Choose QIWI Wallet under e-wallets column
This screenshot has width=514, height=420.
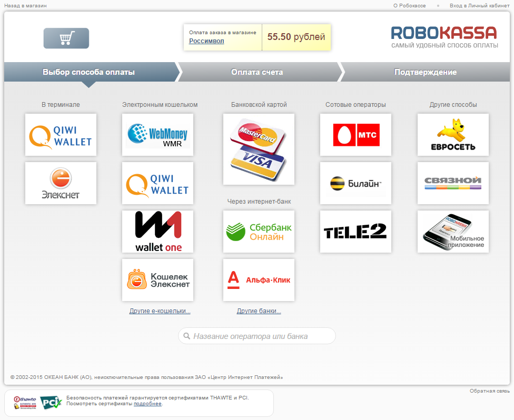coord(157,183)
